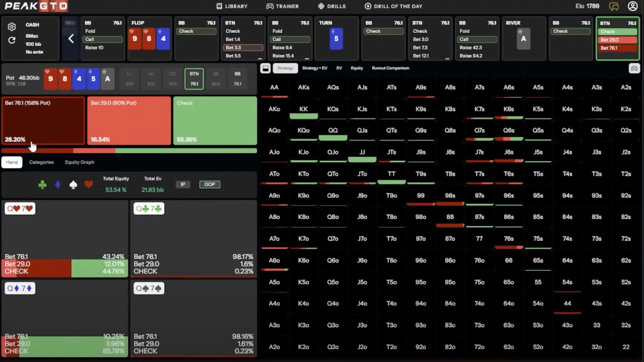This screenshot has width=644, height=362.
Task: Select BTN position in player row
Action: point(194,79)
